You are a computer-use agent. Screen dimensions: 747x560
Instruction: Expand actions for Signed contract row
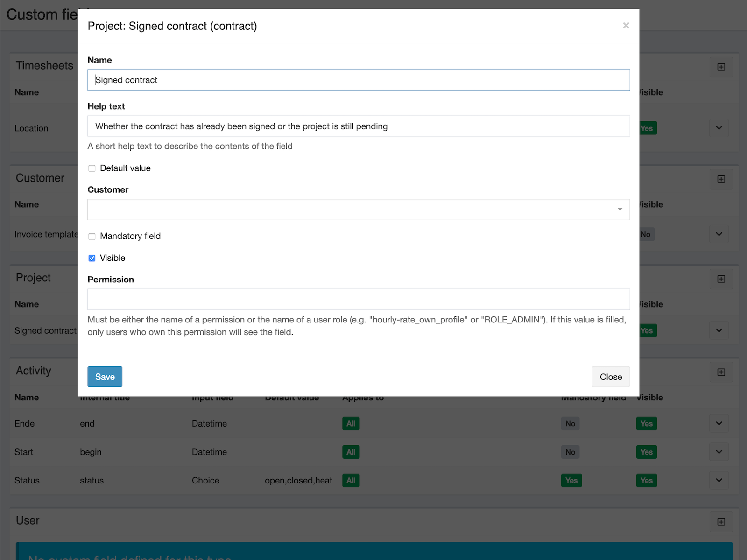pyautogui.click(x=719, y=330)
